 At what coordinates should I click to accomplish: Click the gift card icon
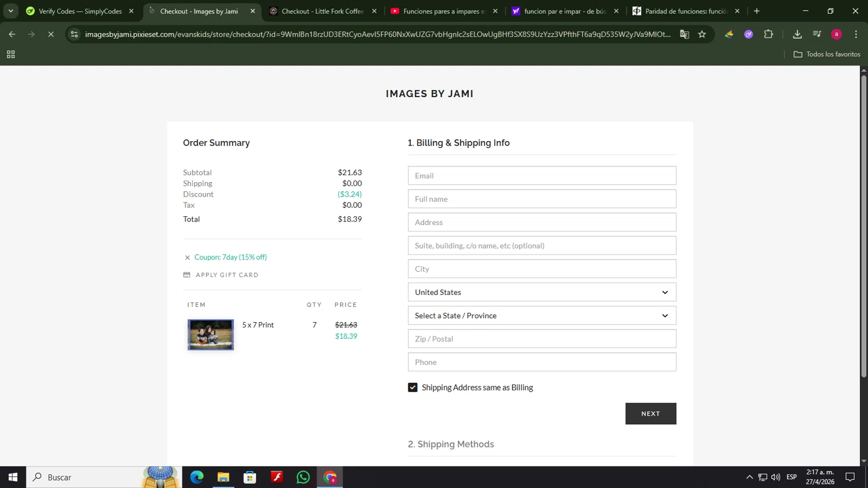click(186, 275)
